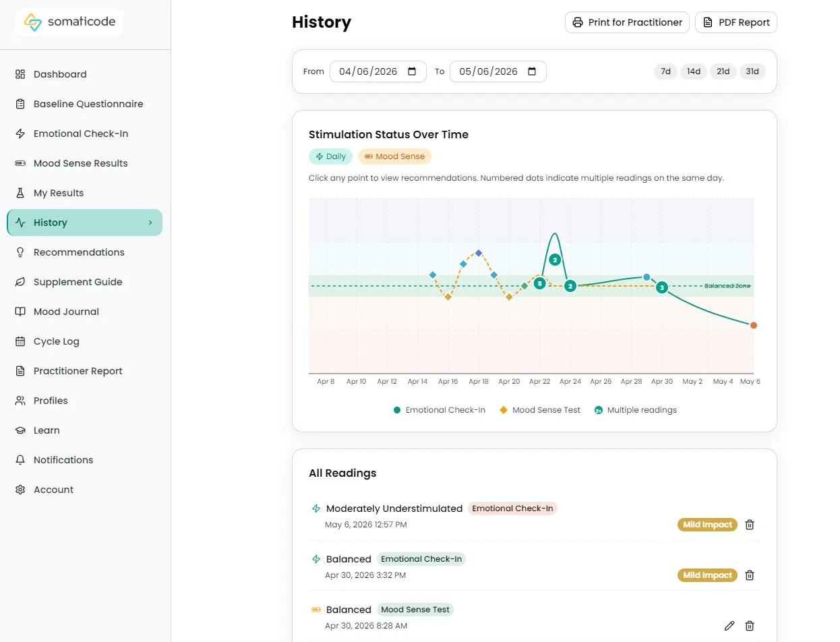Image resolution: width=840 pixels, height=642 pixels.
Task: Click the Mood Sense Test tag
Action: [415, 610]
